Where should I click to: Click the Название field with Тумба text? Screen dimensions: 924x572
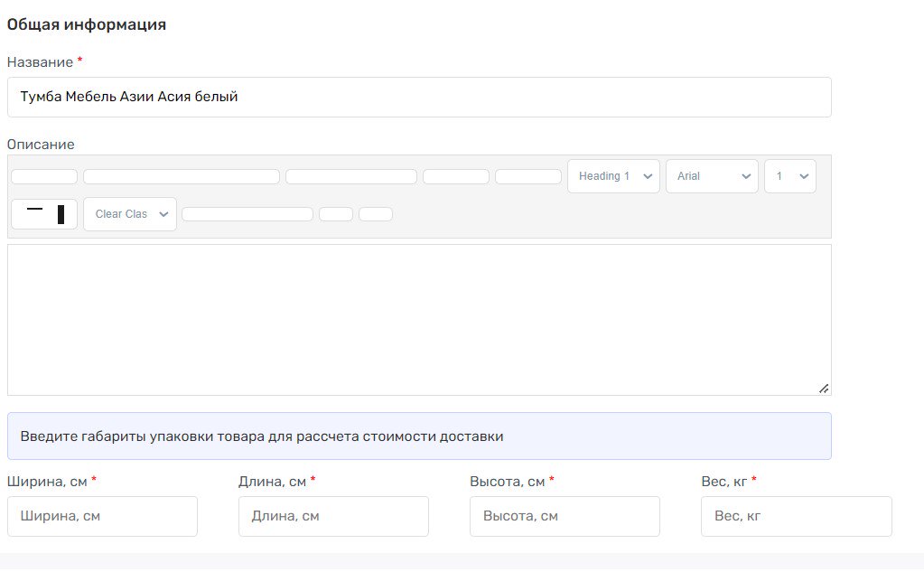(x=419, y=98)
